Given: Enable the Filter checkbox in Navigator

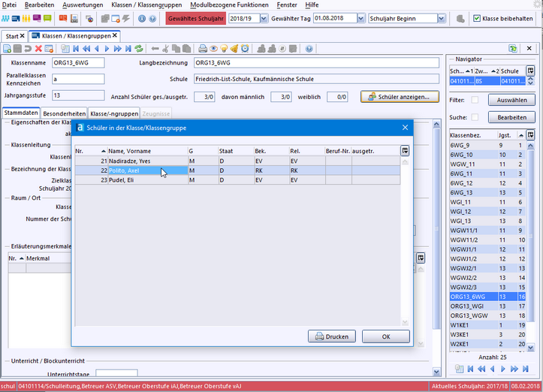Looking at the screenshot, I should [x=475, y=100].
